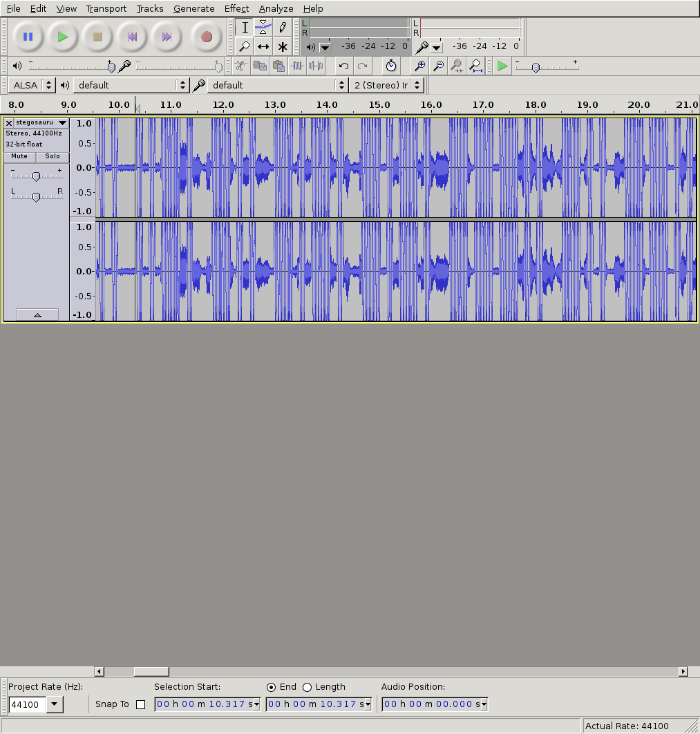Click the Silence audio icon
Viewport: 700px width, 734px height.
click(316, 66)
